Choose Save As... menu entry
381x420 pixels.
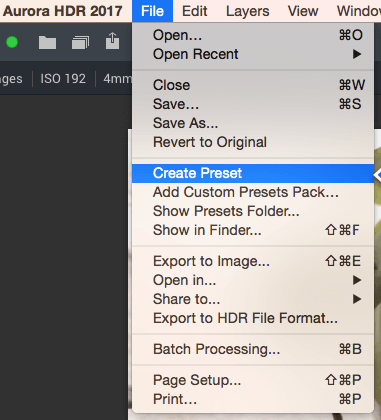(253, 123)
